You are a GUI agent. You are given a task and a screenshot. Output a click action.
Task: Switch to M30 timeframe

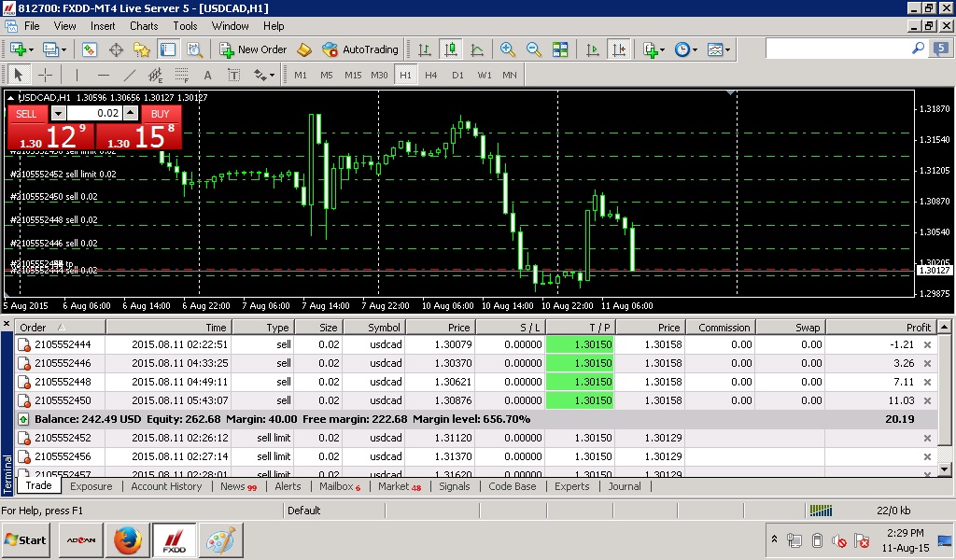tap(379, 75)
